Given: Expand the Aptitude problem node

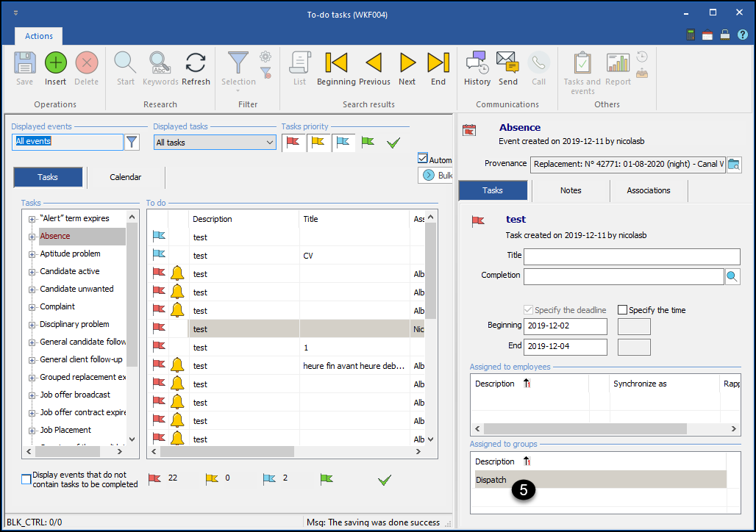Looking at the screenshot, I should 32,254.
